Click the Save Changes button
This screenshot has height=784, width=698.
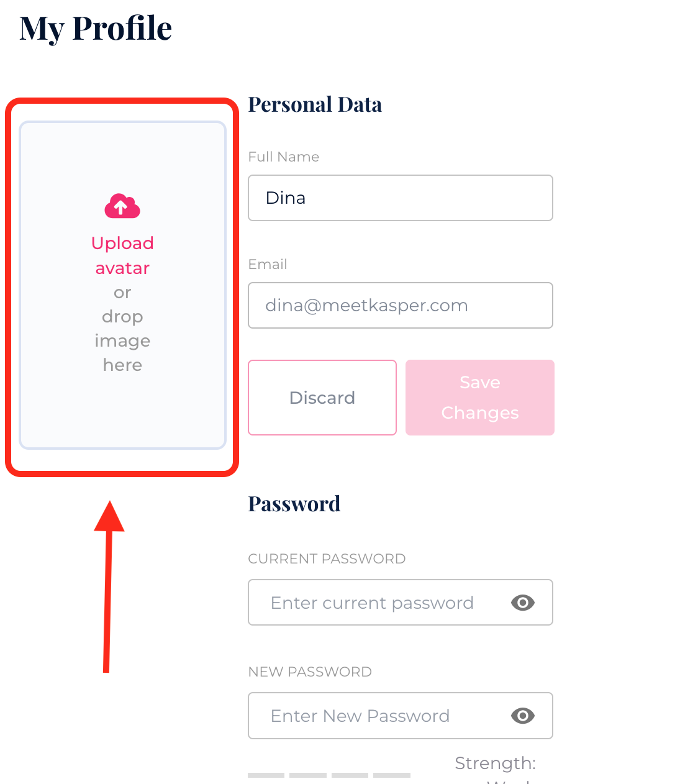479,398
